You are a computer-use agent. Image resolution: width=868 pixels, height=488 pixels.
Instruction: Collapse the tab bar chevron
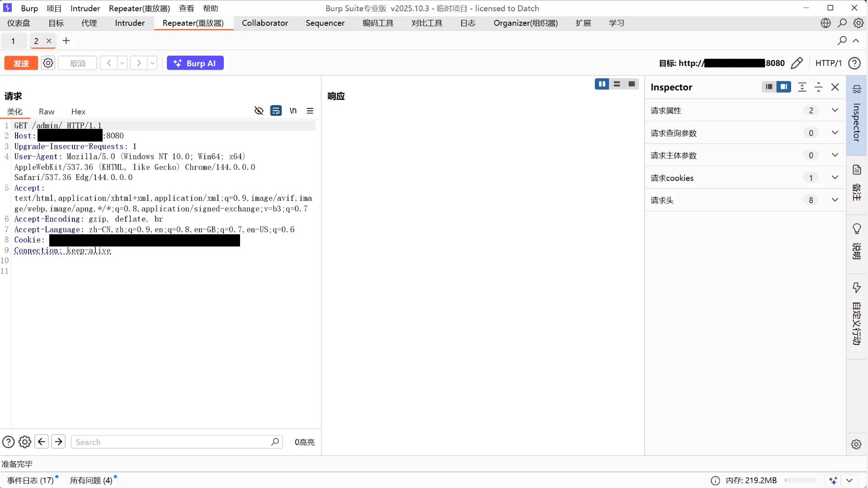point(856,41)
